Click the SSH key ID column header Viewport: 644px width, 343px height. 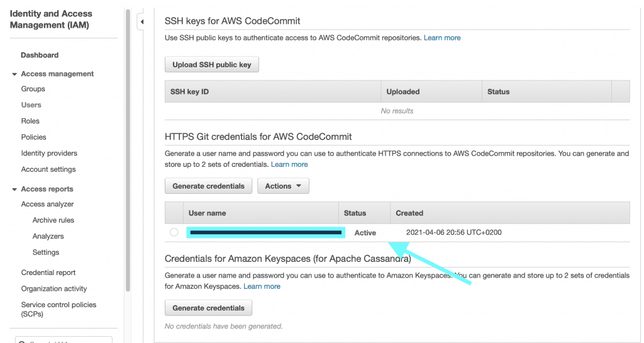[273, 92]
